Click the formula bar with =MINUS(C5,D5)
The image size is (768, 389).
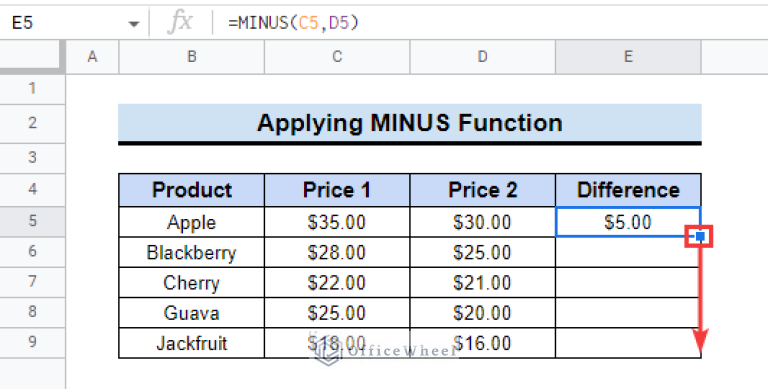click(490, 23)
